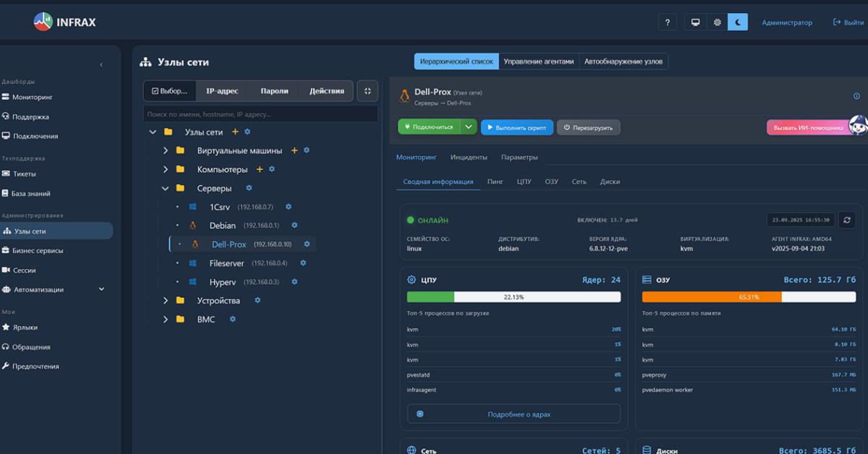868x454 pixels.
Task: Focus the node search input field
Action: click(260, 114)
